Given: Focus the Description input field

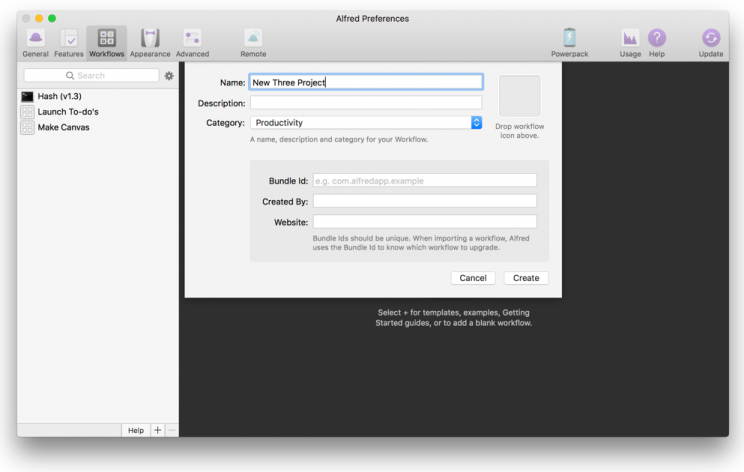Looking at the screenshot, I should click(x=366, y=102).
